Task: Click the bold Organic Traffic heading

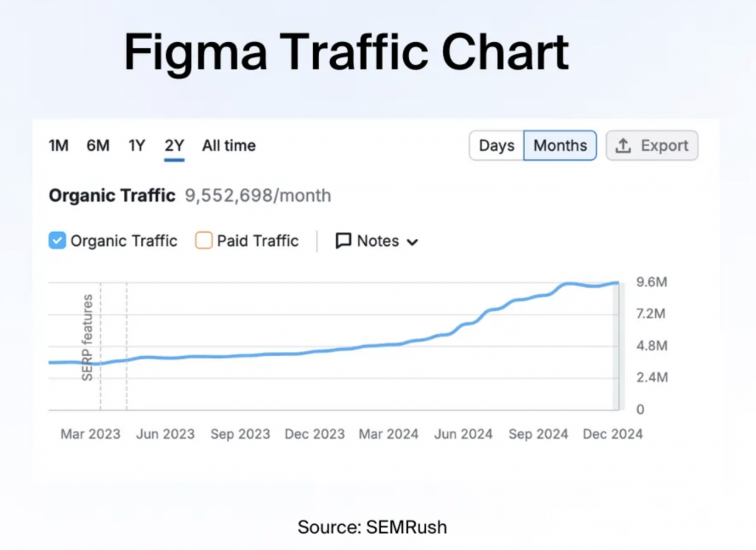Action: (112, 196)
